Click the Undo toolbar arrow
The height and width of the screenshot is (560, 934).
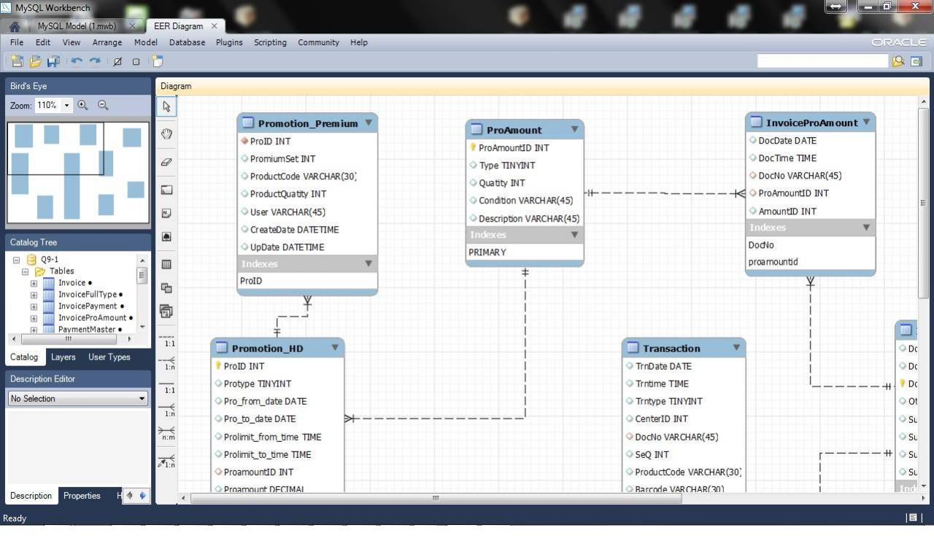pos(77,61)
